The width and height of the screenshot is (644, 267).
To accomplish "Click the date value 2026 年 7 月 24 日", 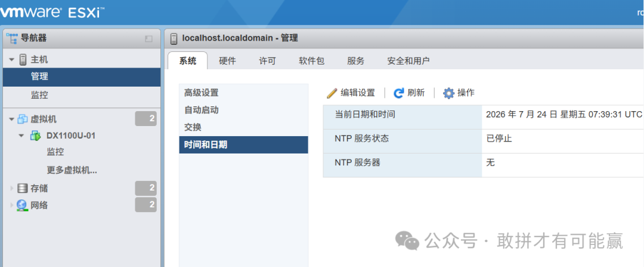I will click(x=521, y=115).
